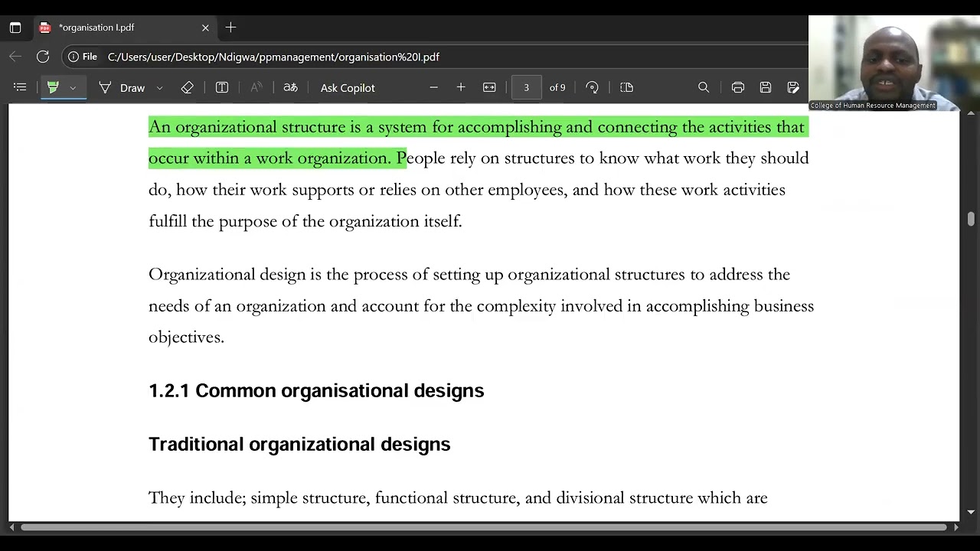Viewport: 980px width, 551px height.
Task: Save the PDF document
Action: [x=766, y=88]
